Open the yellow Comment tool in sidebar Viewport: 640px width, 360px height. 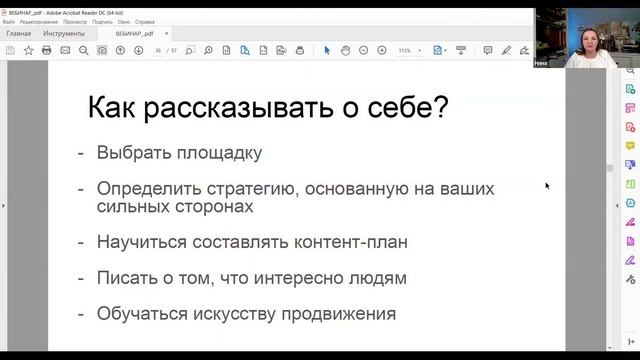(630, 146)
